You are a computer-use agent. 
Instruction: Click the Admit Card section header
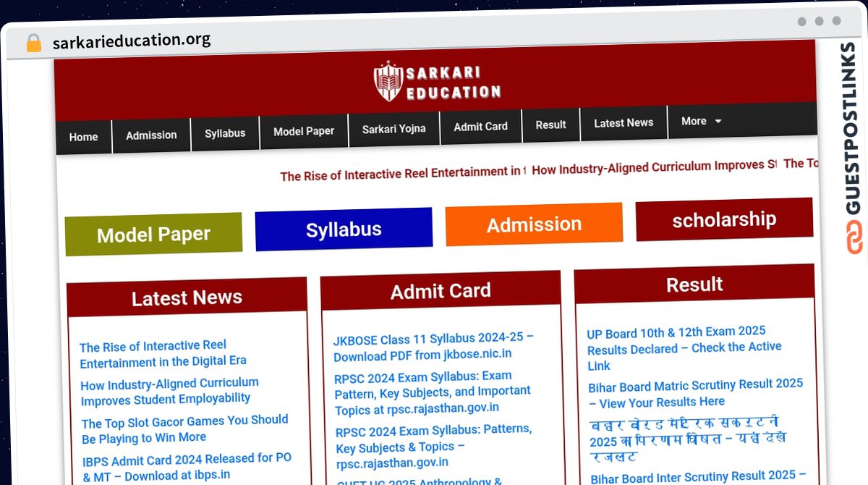point(441,291)
